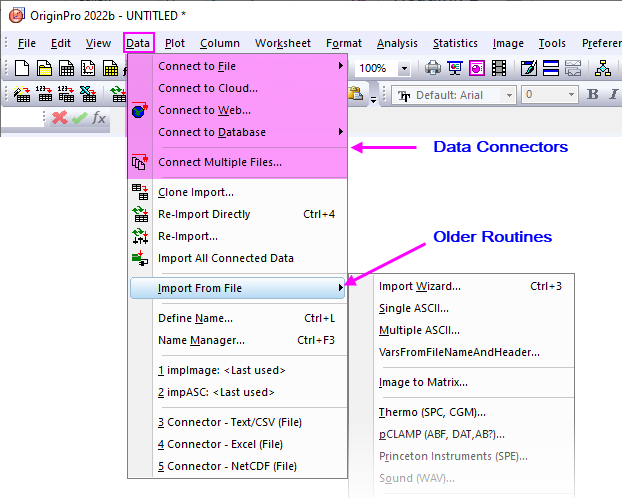622x498 pixels.
Task: Open the Worksheet menu
Action: point(282,43)
